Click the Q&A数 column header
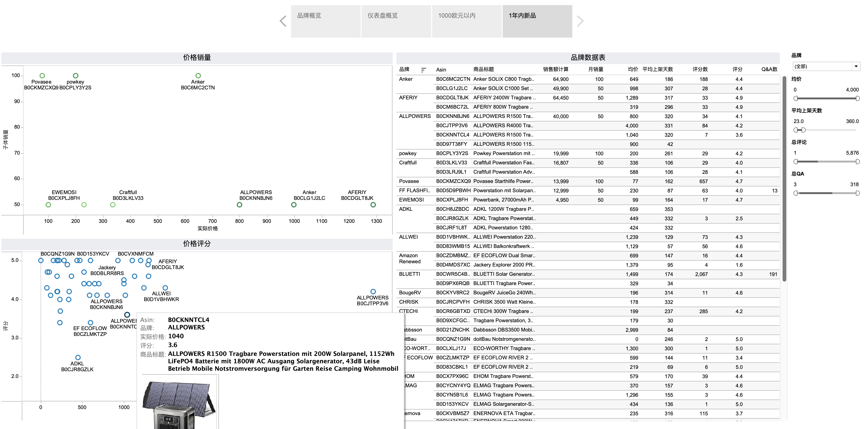868x429 pixels. (x=769, y=69)
